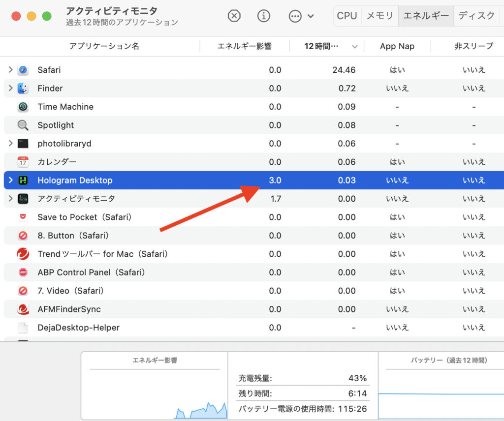
Task: Click the Hologram Desktop green icon
Action: pos(23,180)
